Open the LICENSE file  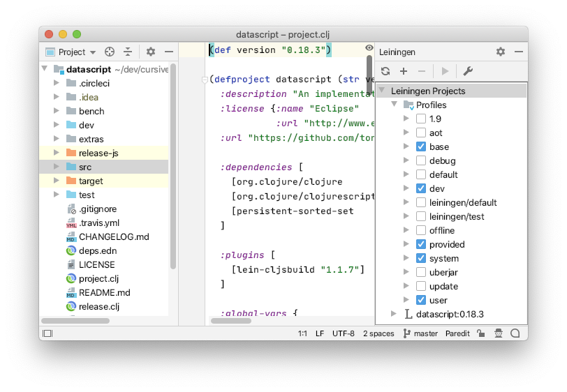click(x=96, y=265)
